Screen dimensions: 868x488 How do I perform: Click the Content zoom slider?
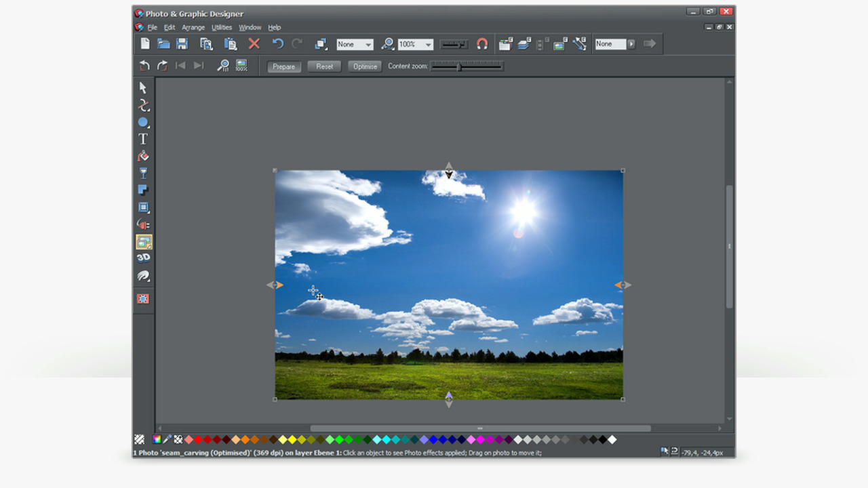pyautogui.click(x=467, y=66)
